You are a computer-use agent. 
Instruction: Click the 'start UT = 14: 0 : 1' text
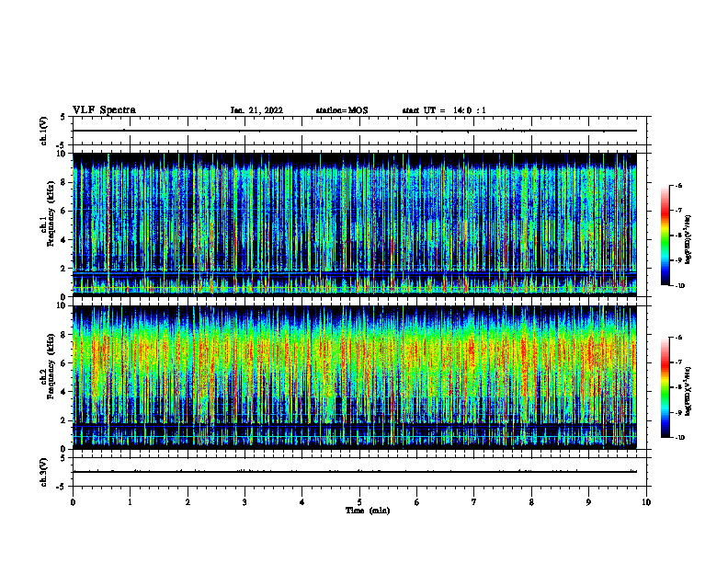(444, 110)
